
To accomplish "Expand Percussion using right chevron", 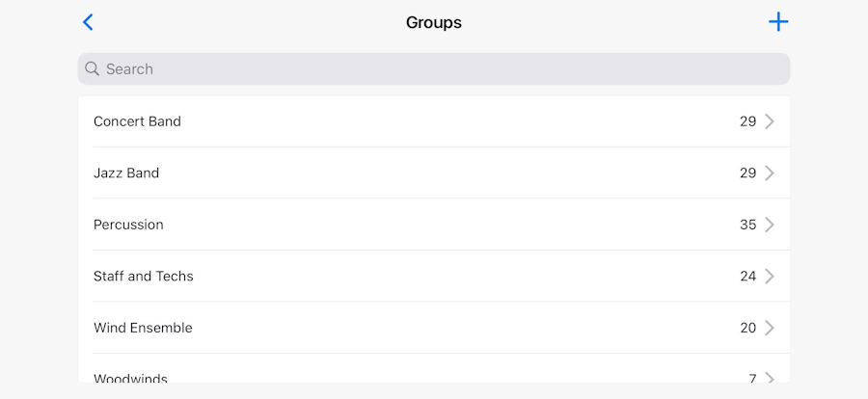I will coord(770,225).
